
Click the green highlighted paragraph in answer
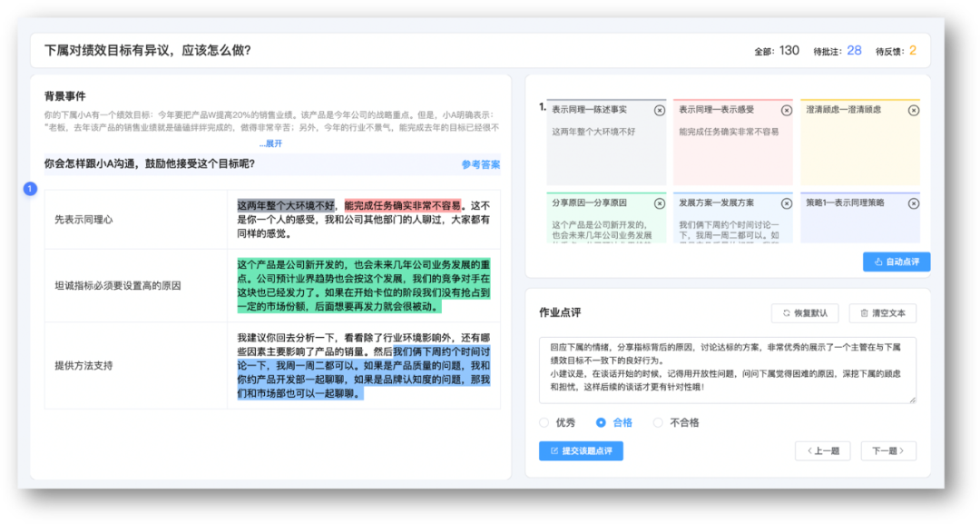click(364, 286)
